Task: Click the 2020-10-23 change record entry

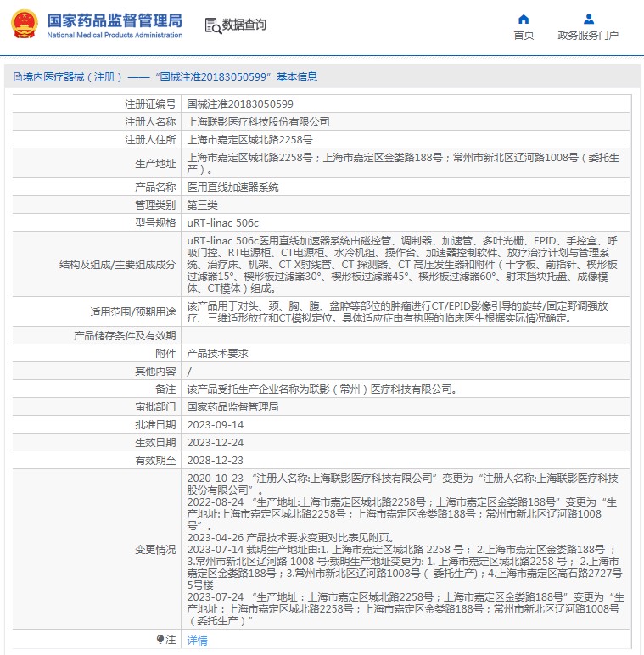Action: 402,484
